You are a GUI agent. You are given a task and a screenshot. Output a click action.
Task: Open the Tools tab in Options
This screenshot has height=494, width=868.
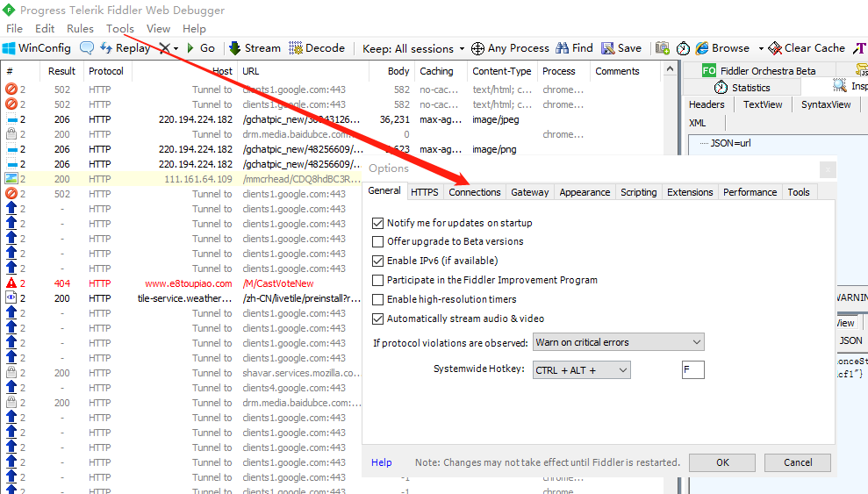799,192
